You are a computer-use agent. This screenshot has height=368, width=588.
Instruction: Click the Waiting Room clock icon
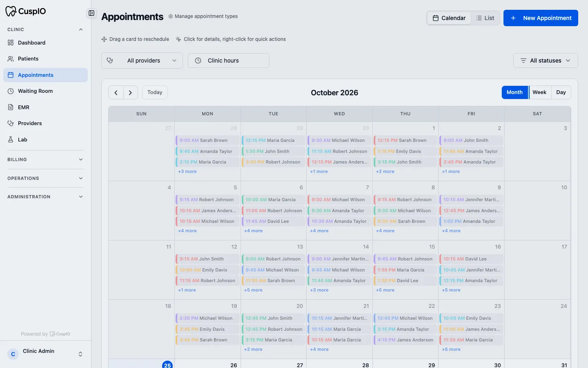pos(11,91)
